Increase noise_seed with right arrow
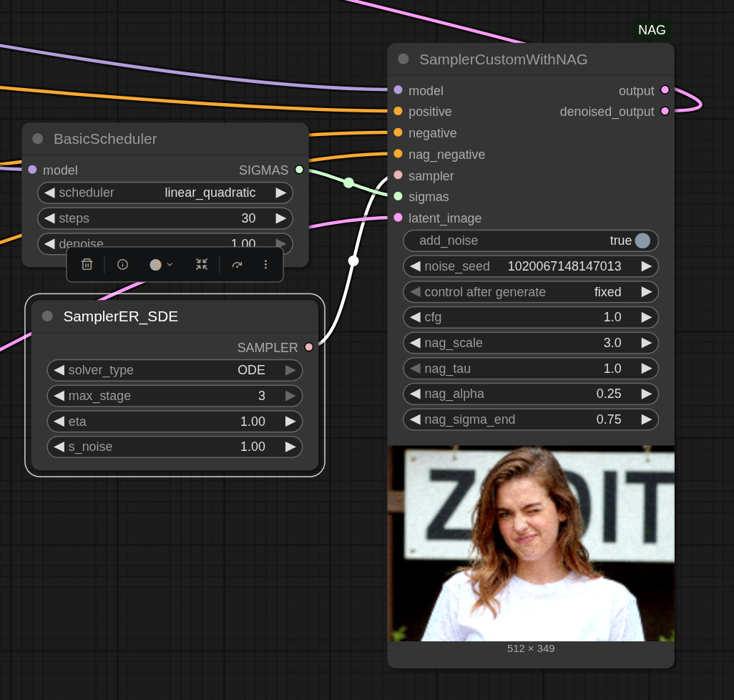 coord(647,266)
